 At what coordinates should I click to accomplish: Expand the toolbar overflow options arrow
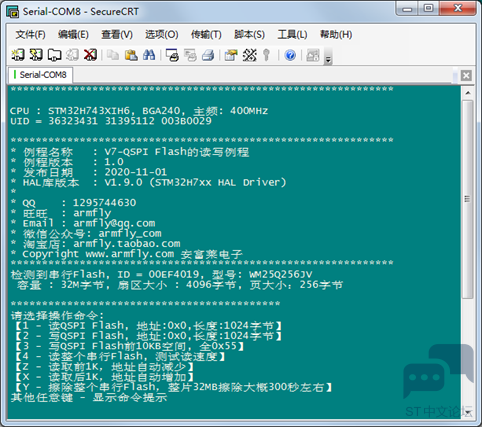[328, 56]
